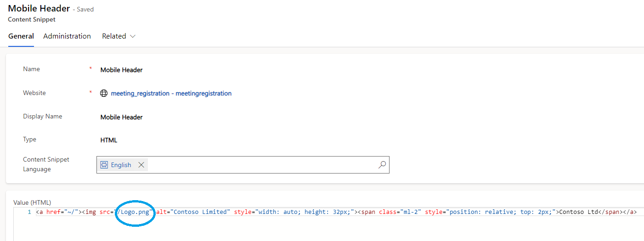644x241 pixels.
Task: Click the English language tag
Action: click(x=121, y=165)
